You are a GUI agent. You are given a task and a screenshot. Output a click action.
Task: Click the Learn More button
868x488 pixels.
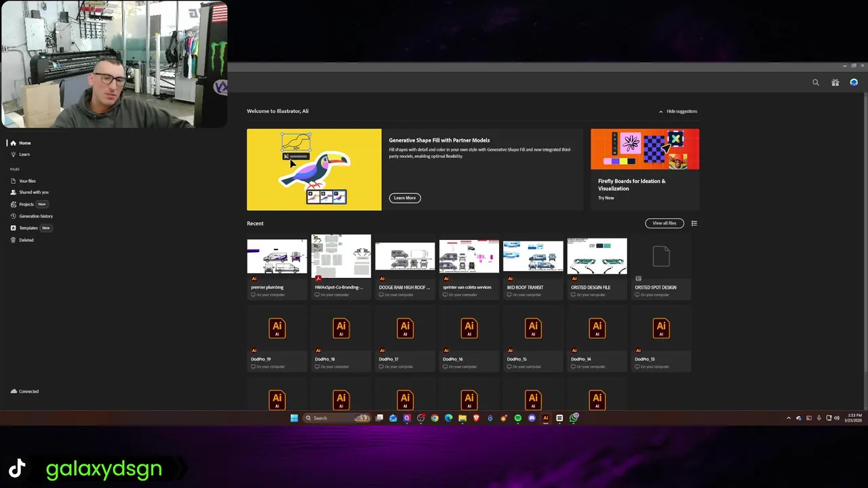[x=405, y=198]
